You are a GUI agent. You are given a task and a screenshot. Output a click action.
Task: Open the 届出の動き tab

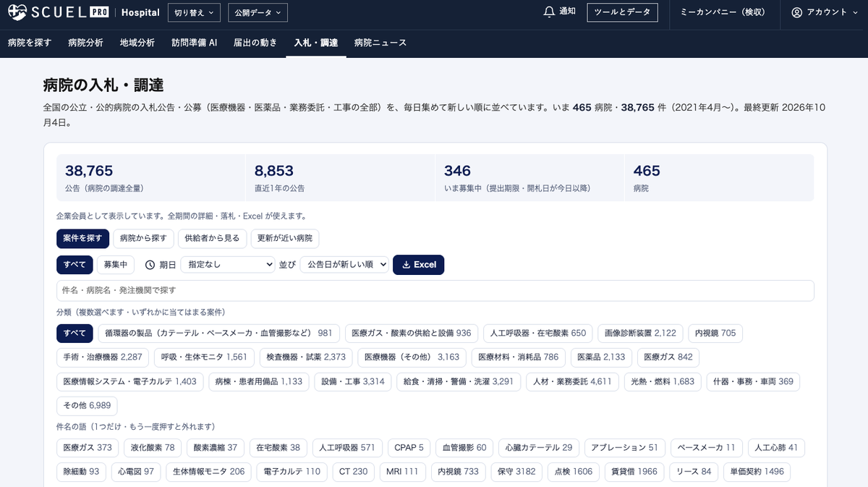[x=255, y=43]
